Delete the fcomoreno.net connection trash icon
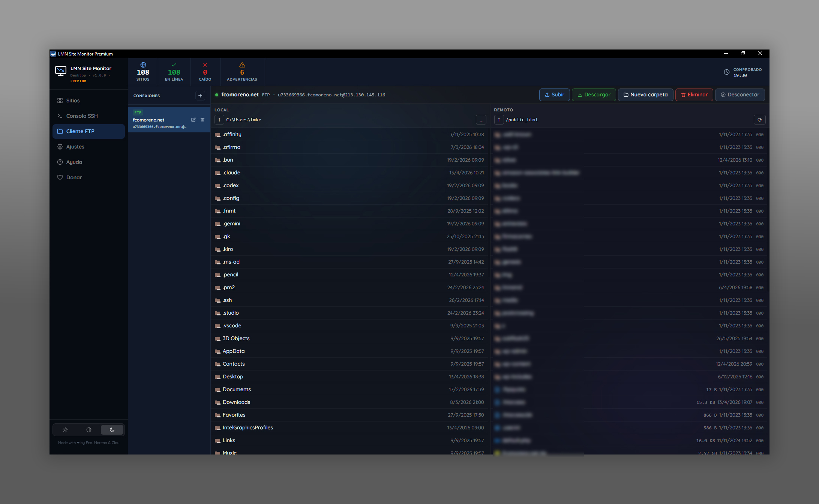The height and width of the screenshot is (504, 819). coord(202,120)
